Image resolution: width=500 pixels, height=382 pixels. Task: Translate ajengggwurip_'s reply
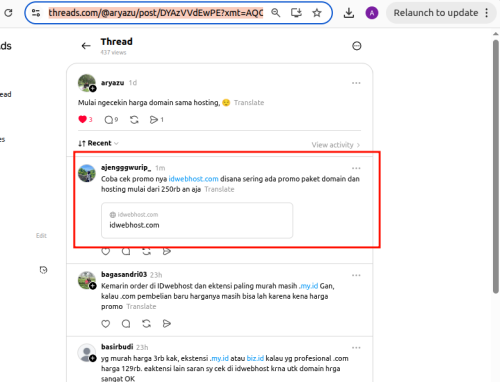pyautogui.click(x=219, y=189)
